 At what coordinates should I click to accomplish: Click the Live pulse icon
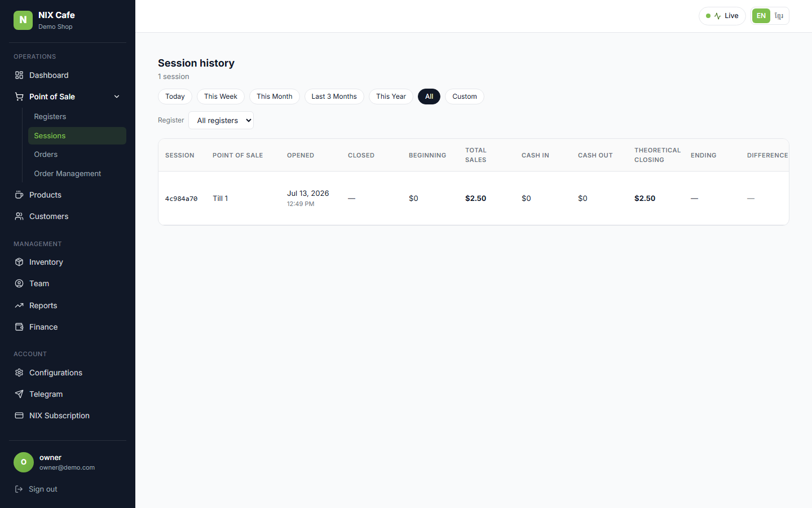[717, 16]
